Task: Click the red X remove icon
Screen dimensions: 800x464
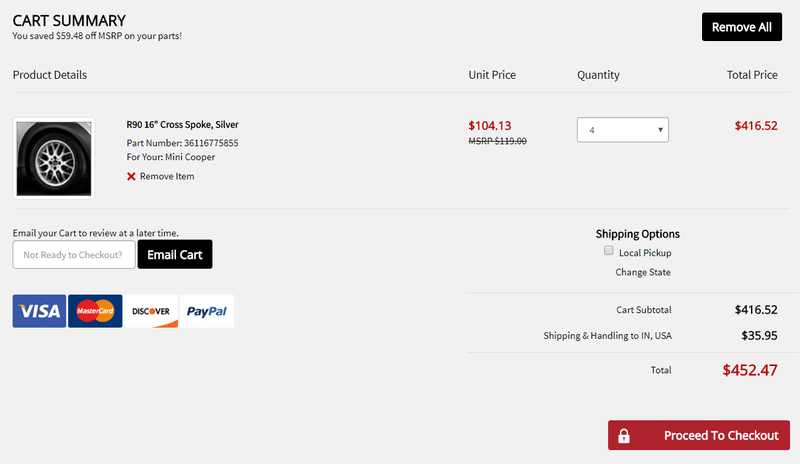Action: coord(131,176)
